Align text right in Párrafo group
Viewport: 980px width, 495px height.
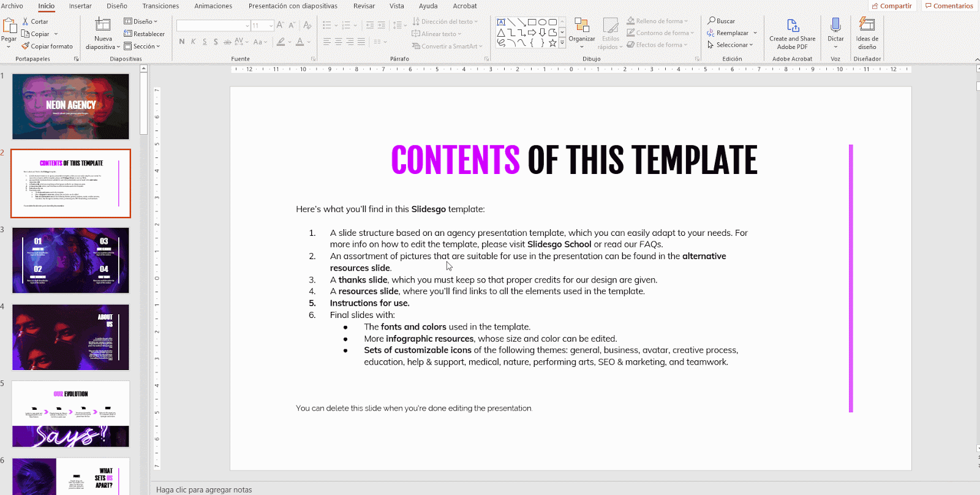coord(350,42)
